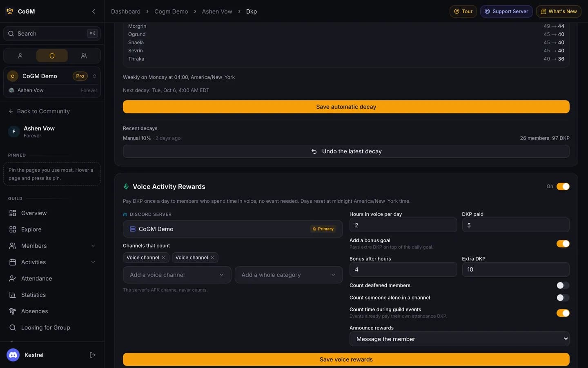Image resolution: width=588 pixels, height=368 pixels.
Task: Go back via Back to Community
Action: [x=39, y=111]
